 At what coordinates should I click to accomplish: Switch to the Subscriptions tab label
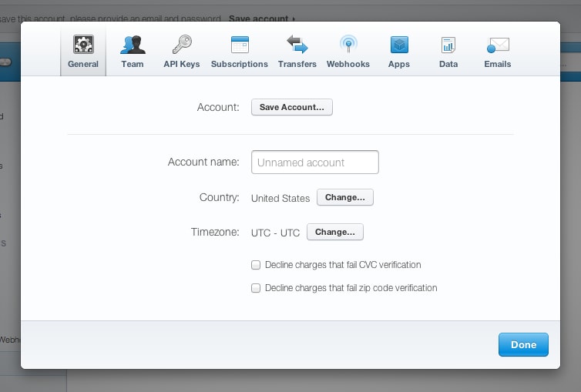pos(240,64)
